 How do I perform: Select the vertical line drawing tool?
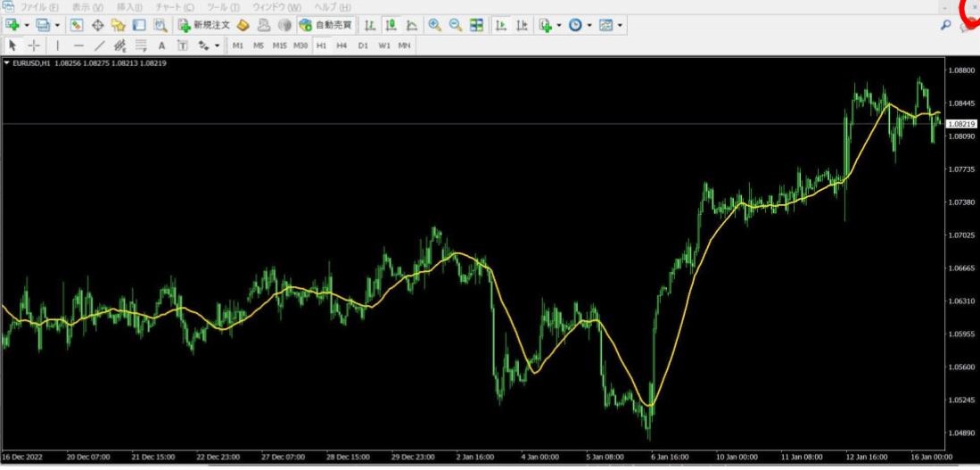pos(58,45)
